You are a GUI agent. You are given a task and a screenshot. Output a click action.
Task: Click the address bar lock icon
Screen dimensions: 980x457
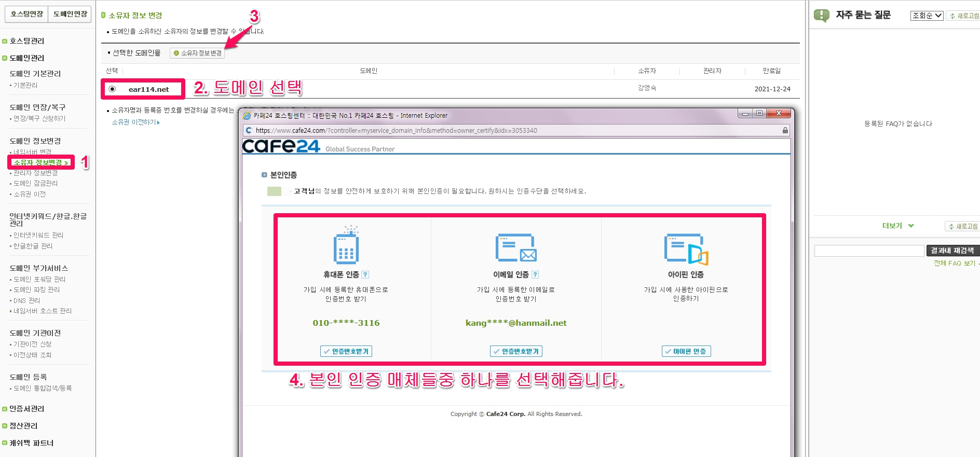[785, 131]
